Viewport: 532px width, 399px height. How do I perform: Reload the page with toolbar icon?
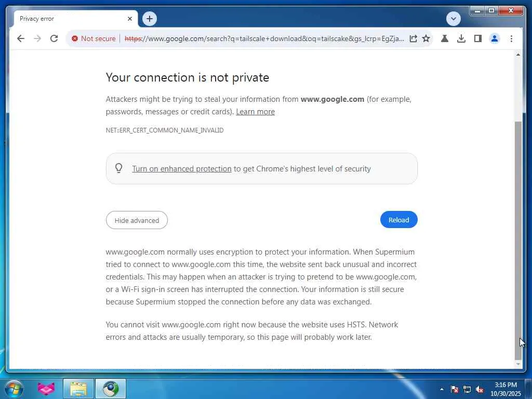(54, 38)
